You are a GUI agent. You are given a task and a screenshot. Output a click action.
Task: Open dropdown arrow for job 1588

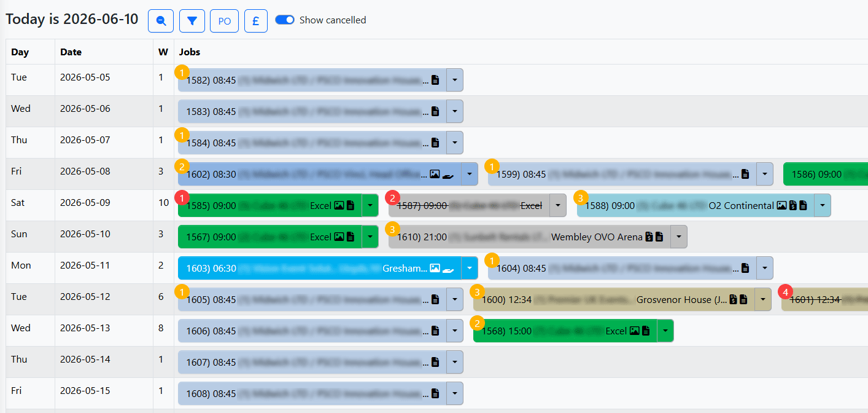[823, 205]
